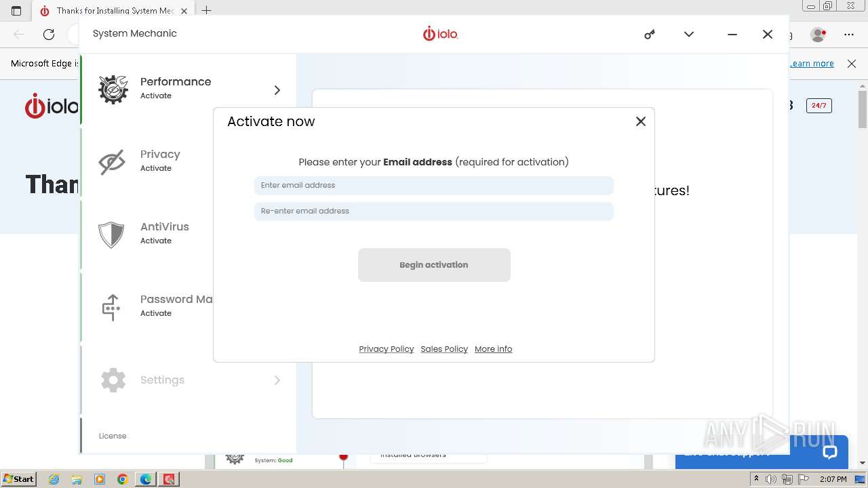Open the More info link

click(x=494, y=349)
